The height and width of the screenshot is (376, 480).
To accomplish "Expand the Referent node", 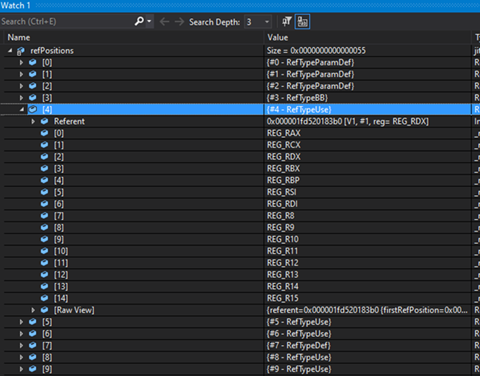I will coord(33,121).
